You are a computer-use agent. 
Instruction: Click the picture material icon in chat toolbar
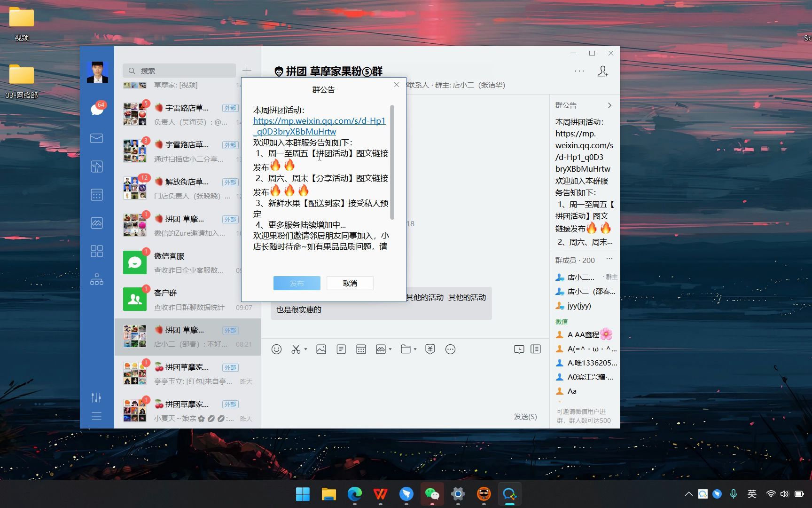pos(381,349)
